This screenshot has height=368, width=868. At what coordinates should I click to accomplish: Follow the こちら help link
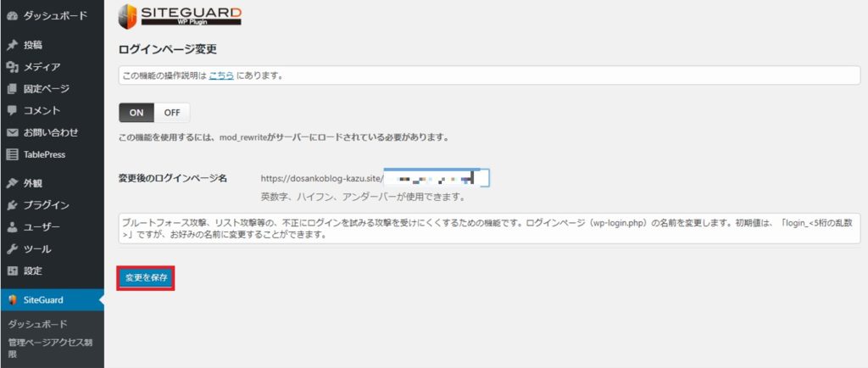[x=221, y=75]
